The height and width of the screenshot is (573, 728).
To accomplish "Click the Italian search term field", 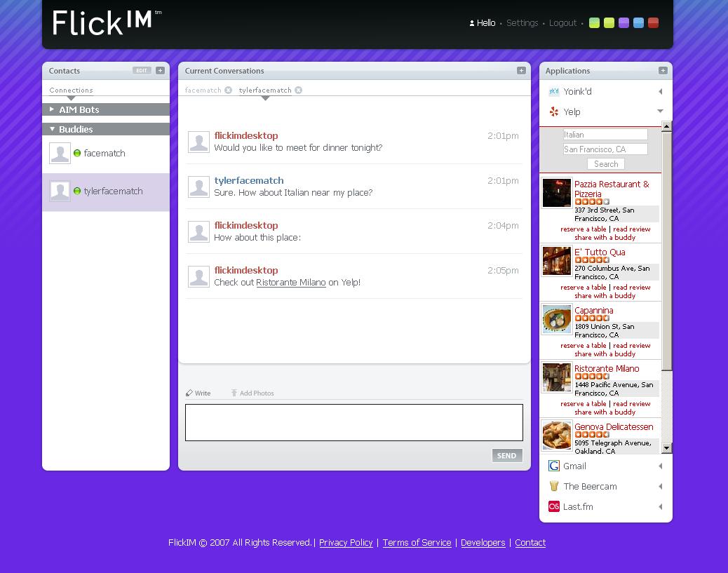I will 605,135.
